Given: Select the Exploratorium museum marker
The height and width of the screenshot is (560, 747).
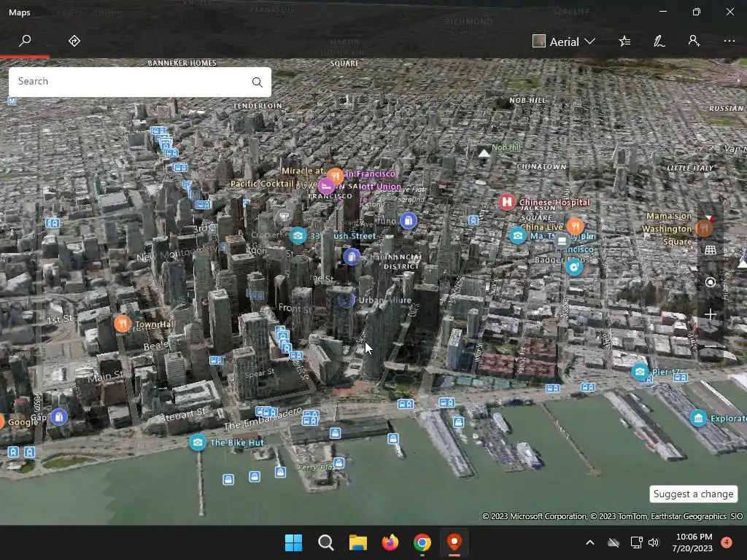Looking at the screenshot, I should pyautogui.click(x=698, y=418).
